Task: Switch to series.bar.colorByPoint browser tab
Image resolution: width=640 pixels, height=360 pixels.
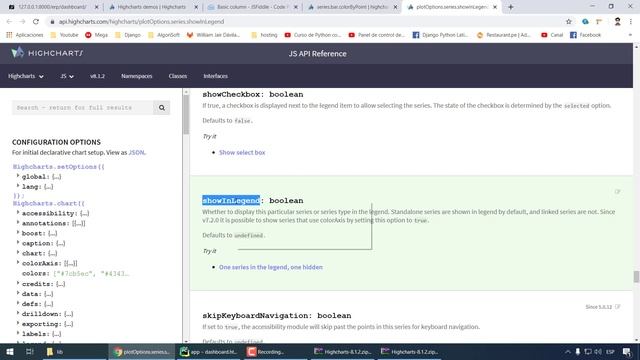Action: pyautogui.click(x=352, y=7)
